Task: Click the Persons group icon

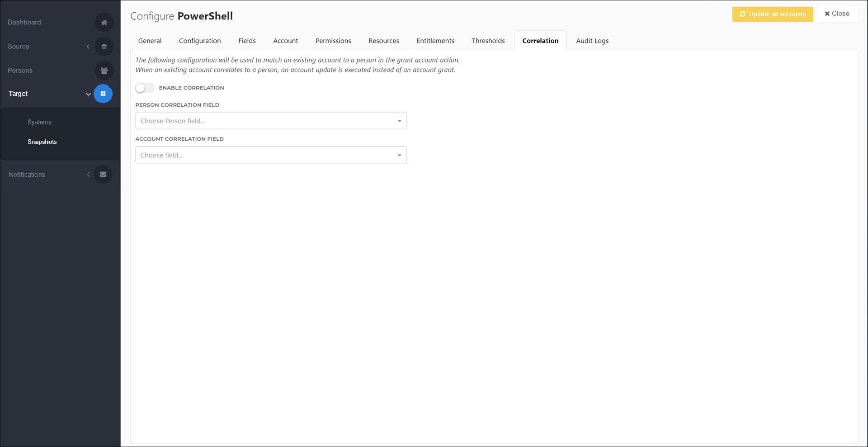Action: pos(104,71)
